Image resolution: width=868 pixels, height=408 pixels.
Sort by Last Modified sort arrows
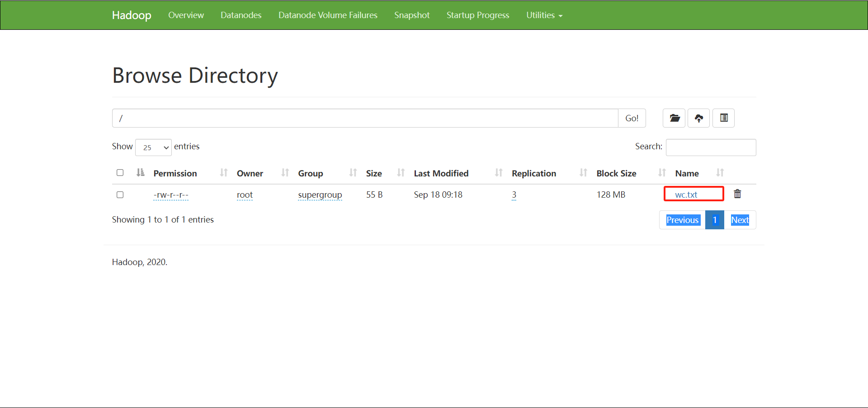point(499,173)
